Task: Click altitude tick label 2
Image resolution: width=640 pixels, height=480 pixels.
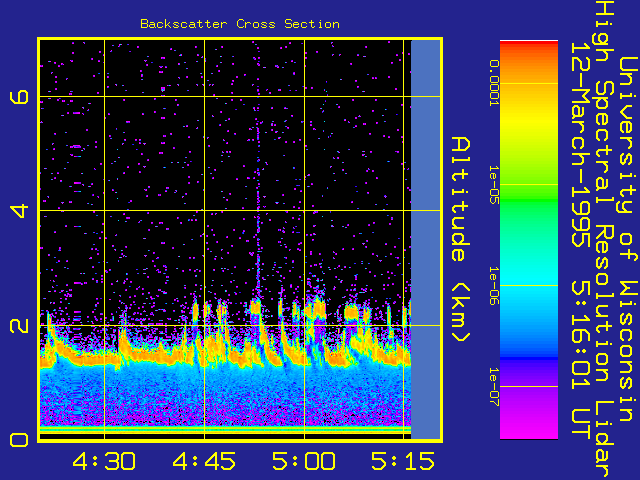Action: pos(20,325)
